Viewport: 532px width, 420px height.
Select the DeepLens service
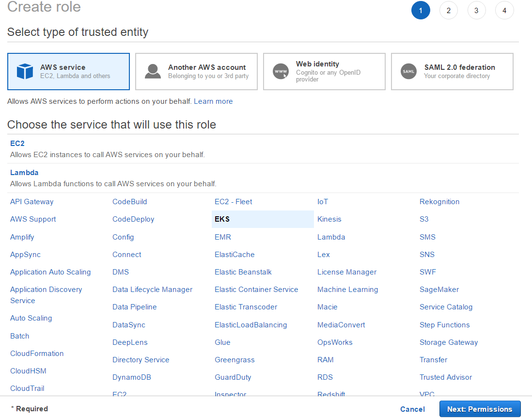[x=130, y=342]
